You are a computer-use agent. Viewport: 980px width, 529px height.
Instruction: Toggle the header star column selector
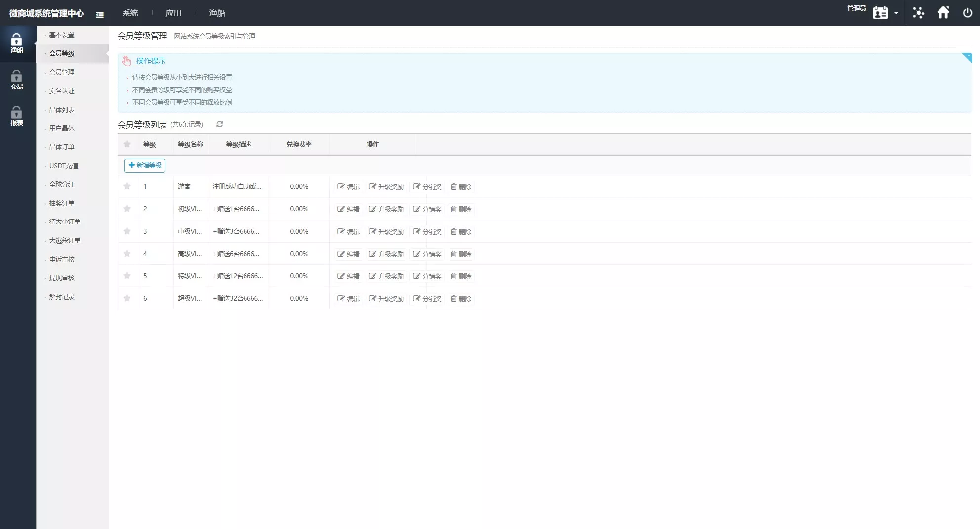(127, 144)
